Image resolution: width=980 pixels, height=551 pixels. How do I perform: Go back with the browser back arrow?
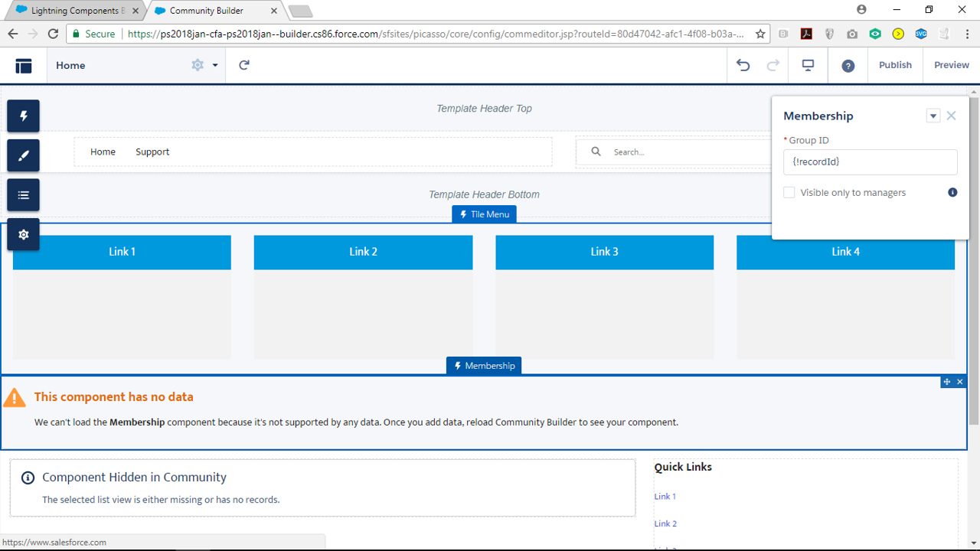point(13,34)
